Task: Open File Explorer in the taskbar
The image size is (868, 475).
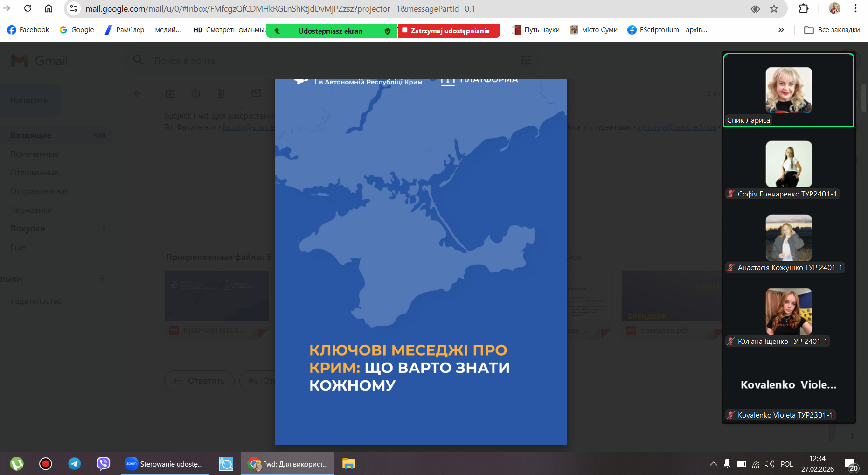Action: 348,463
